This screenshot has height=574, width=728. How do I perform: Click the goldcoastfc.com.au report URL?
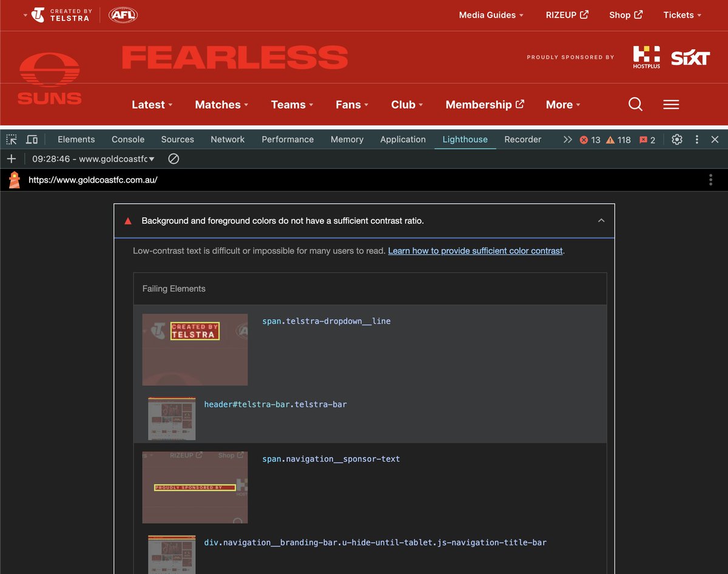[93, 180]
